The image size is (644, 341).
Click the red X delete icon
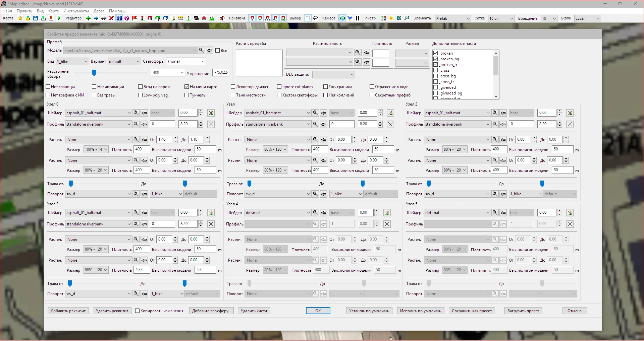[111, 18]
